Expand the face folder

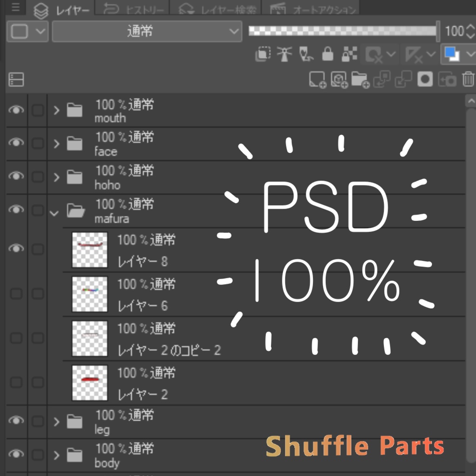tap(56, 144)
